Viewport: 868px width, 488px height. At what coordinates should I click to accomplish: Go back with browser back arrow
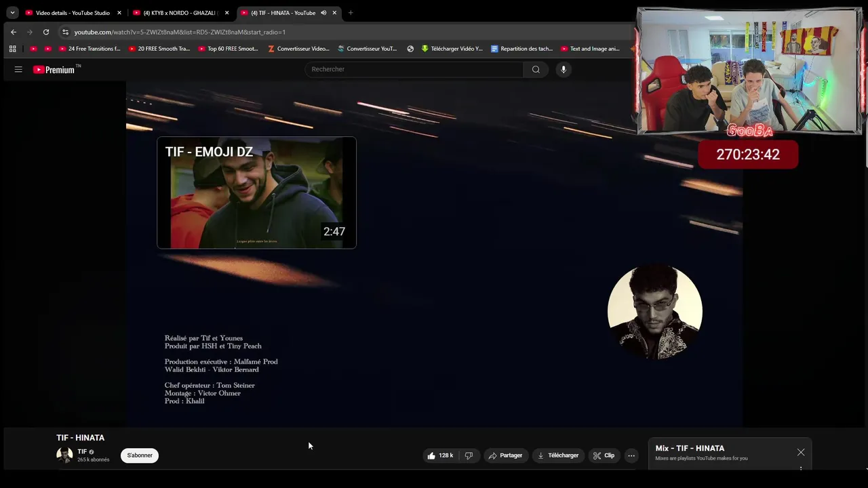(x=14, y=32)
